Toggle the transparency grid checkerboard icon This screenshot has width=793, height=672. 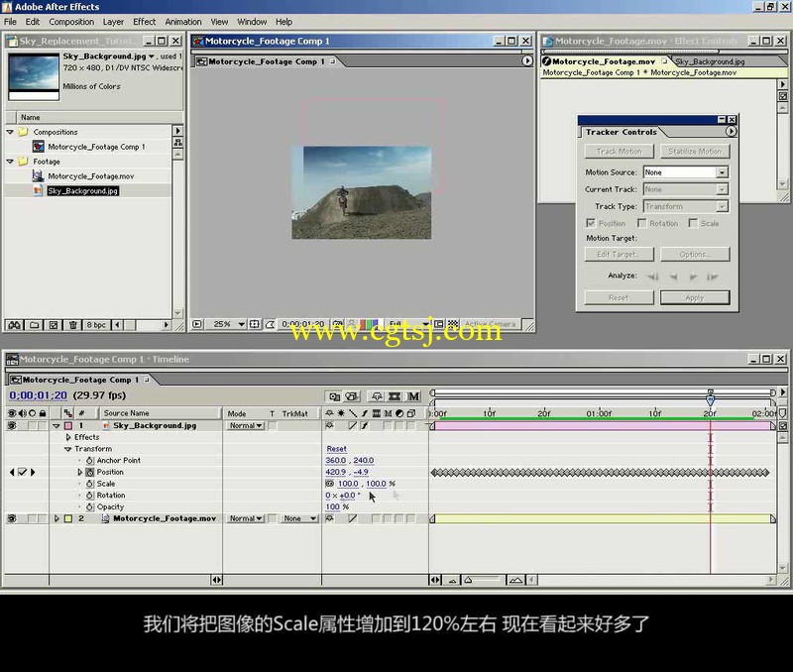(x=453, y=324)
